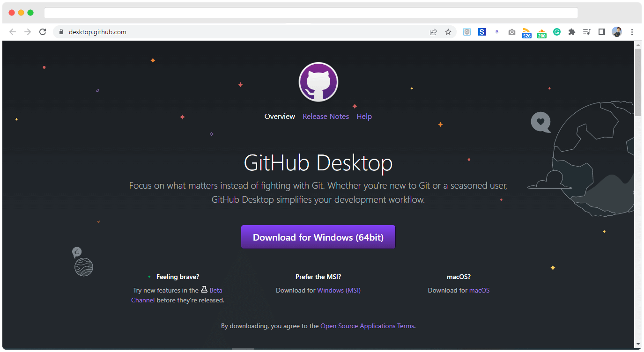Open the puzzle-piece Extensions menu
The image size is (644, 352).
572,32
